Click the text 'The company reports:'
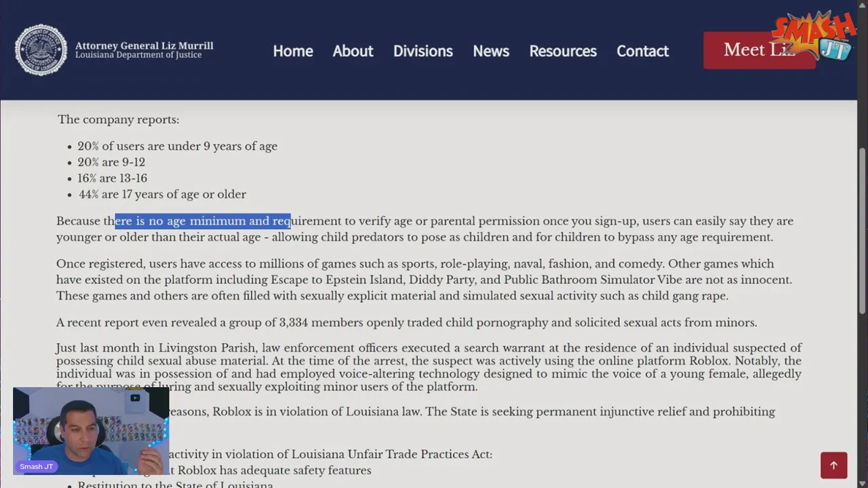This screenshot has width=868, height=488. pyautogui.click(x=119, y=119)
